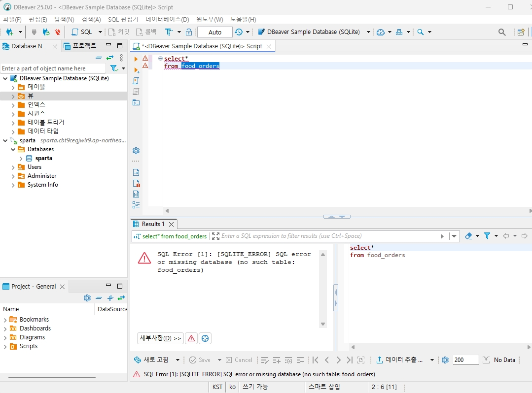This screenshot has width=532, height=393.
Task: Click the toolbar search magnifier with dropdown
Action: (x=421, y=32)
